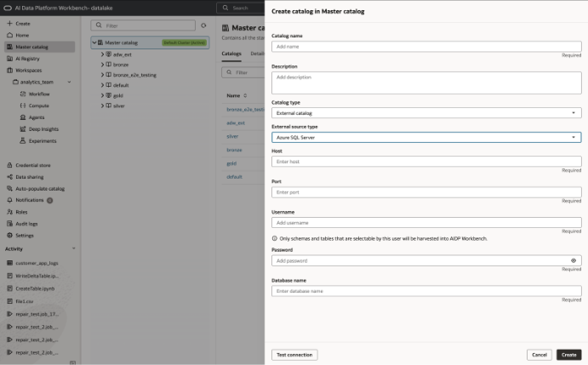This screenshot has width=588, height=365.
Task: Open the Roles icon
Action: (9, 212)
